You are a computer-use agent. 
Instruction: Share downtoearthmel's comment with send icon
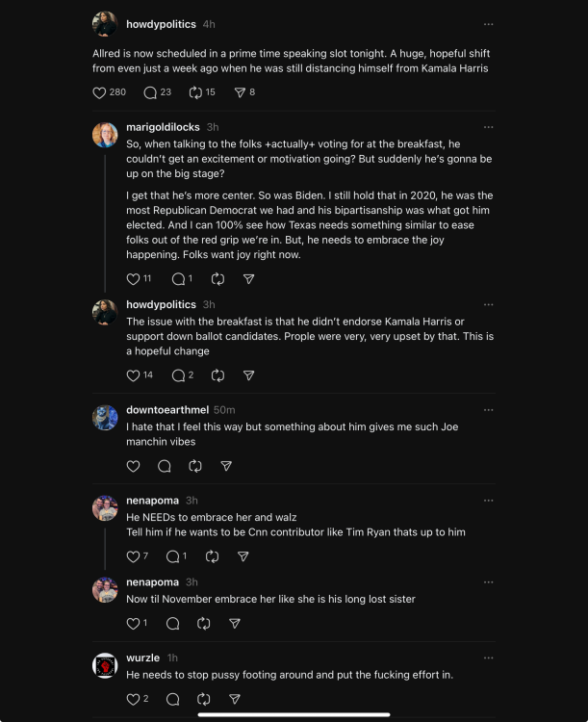click(226, 466)
